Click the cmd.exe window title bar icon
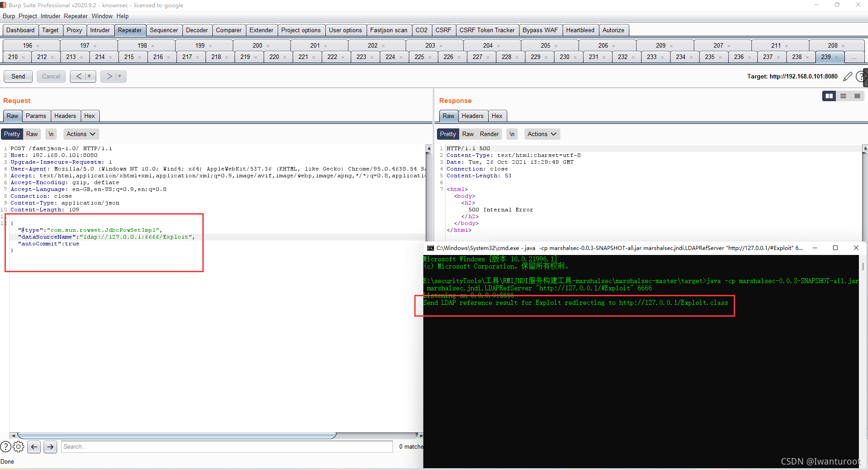This screenshot has height=470, width=868. pos(430,248)
